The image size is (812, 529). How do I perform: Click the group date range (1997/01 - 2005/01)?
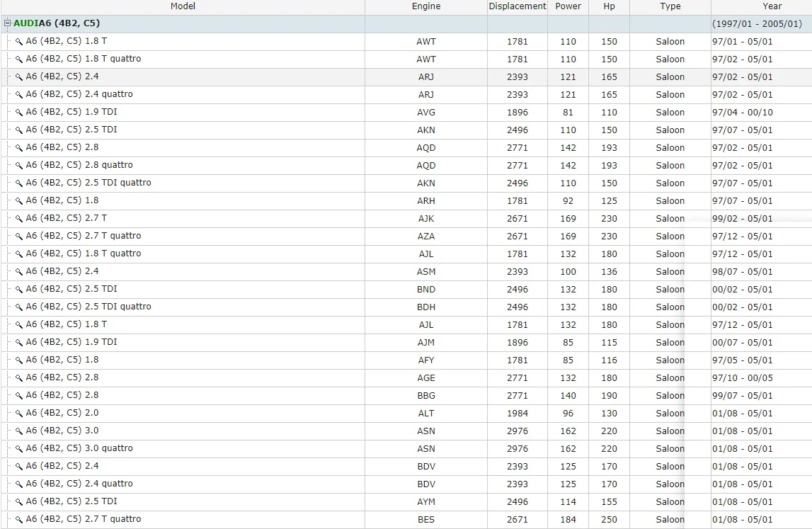[757, 24]
